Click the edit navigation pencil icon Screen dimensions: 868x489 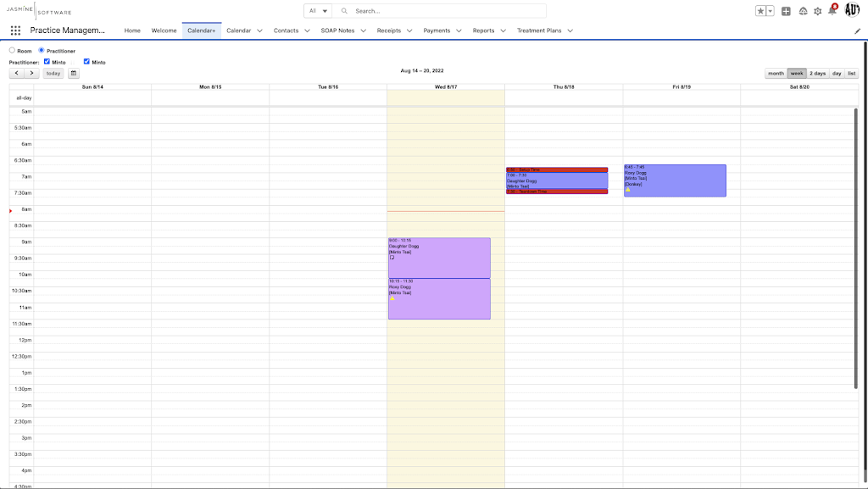[857, 31]
